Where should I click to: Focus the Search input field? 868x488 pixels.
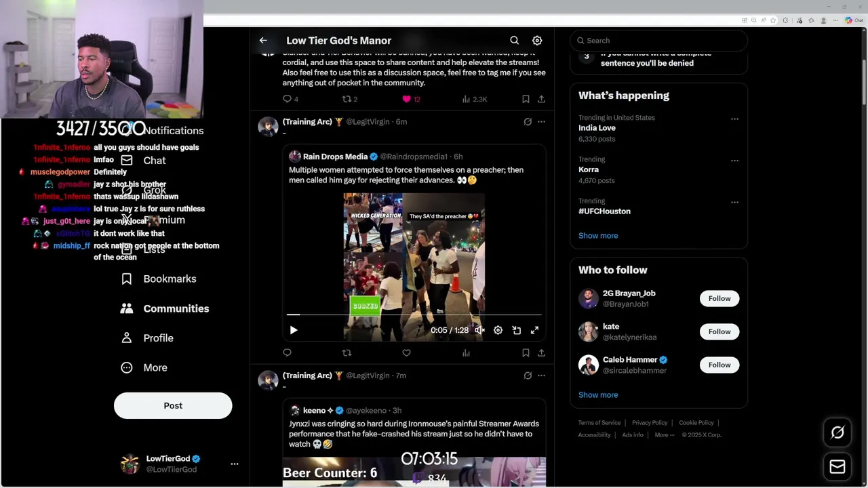coord(659,41)
